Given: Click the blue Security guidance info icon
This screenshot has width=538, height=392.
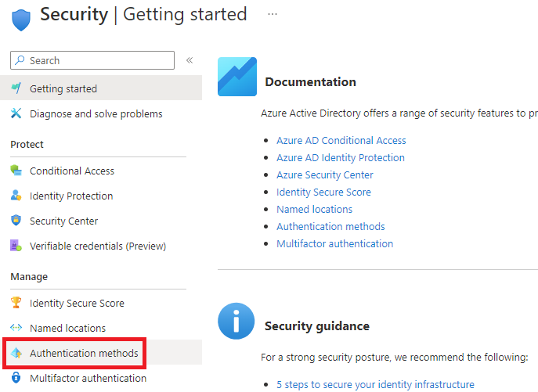Looking at the screenshot, I should pos(236,321).
